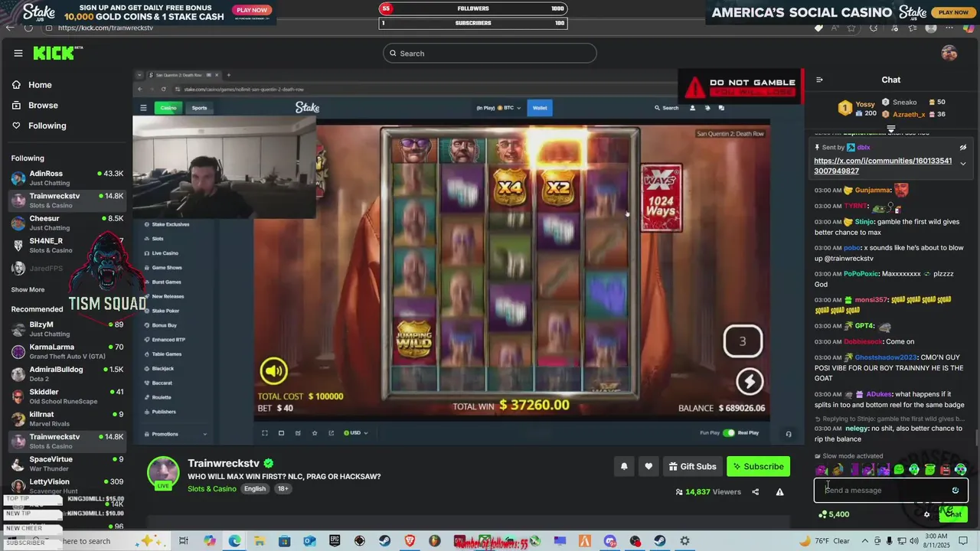This screenshot has width=980, height=551.
Task: Click Yossy top gifter name
Action: click(x=865, y=103)
